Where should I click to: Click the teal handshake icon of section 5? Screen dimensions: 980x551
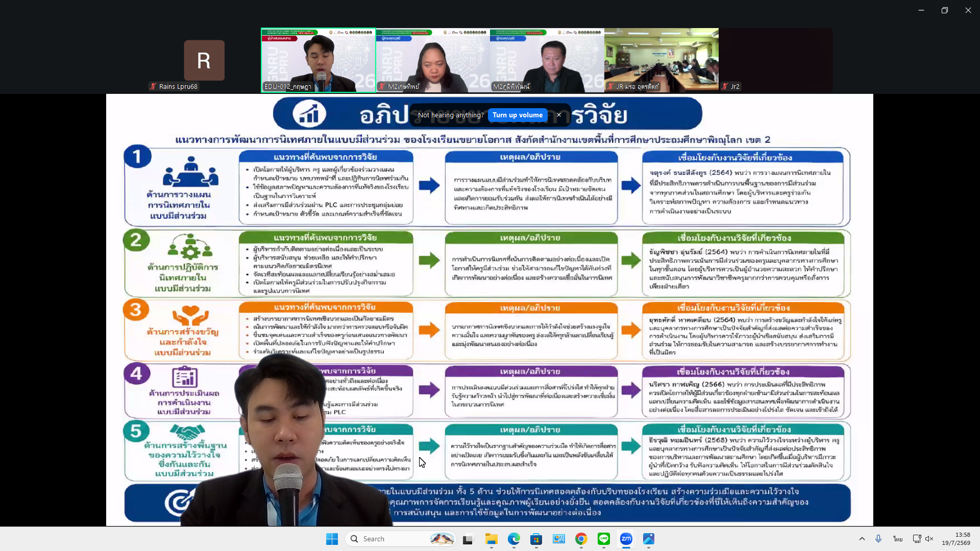[187, 433]
